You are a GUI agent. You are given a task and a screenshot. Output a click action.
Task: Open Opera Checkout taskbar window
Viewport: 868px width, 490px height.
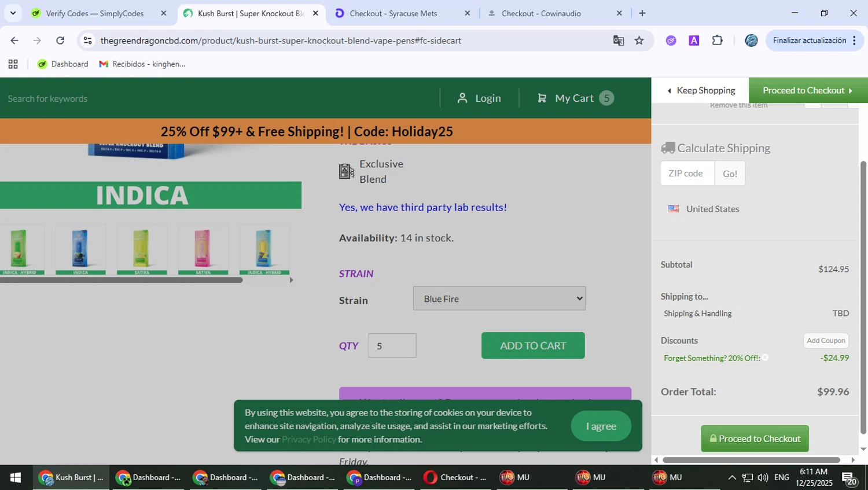[455, 477]
